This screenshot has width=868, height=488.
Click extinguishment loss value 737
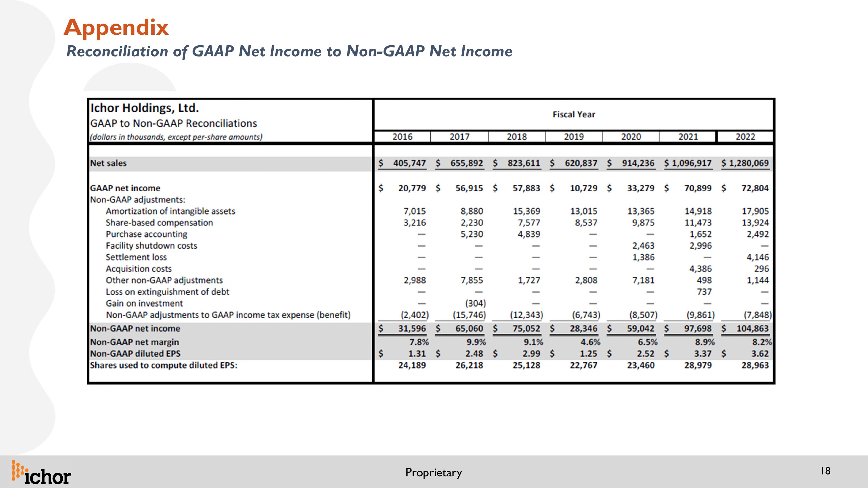(704, 292)
